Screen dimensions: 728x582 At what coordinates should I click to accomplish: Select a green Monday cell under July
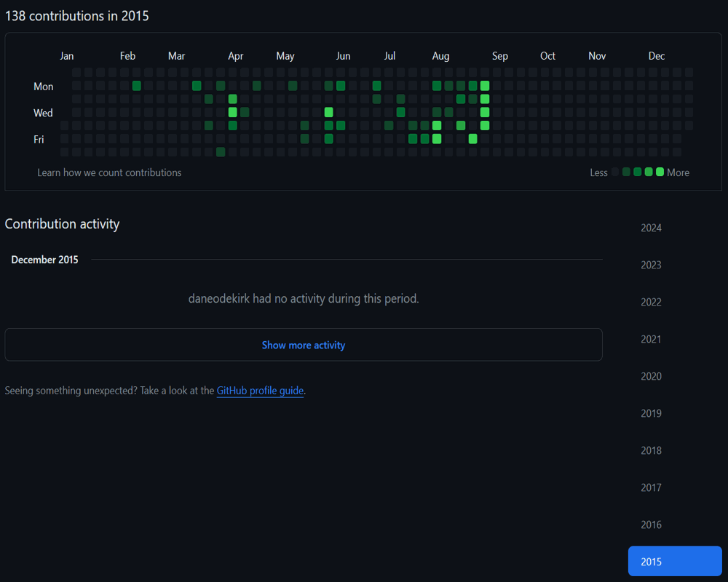point(376,85)
